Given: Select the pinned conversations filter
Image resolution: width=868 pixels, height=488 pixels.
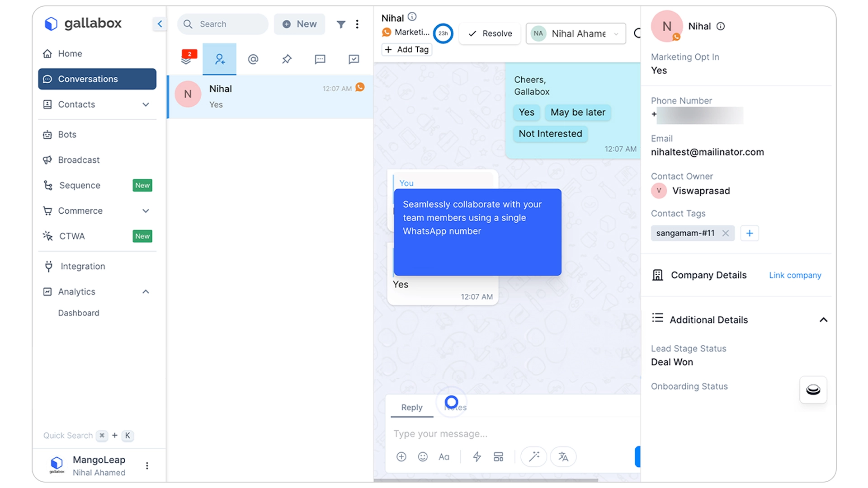Looking at the screenshot, I should point(286,59).
